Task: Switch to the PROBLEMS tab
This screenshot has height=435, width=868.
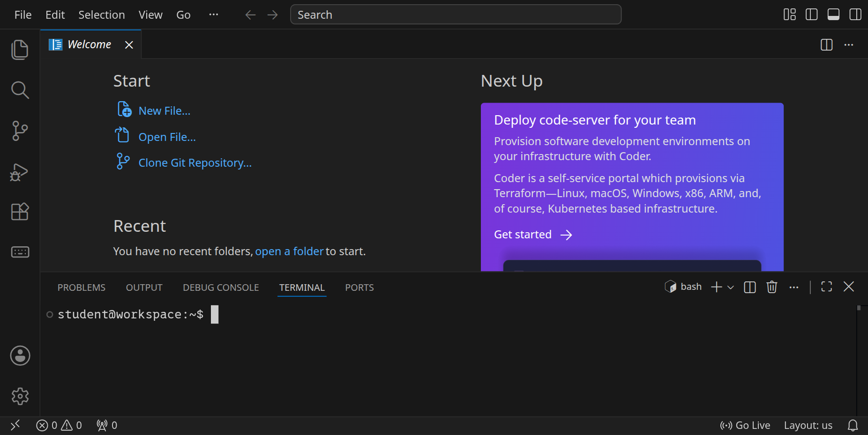Action: [x=82, y=288]
